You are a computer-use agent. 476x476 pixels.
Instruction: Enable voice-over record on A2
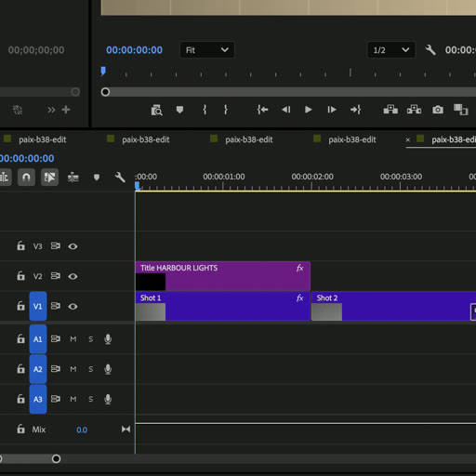point(108,369)
